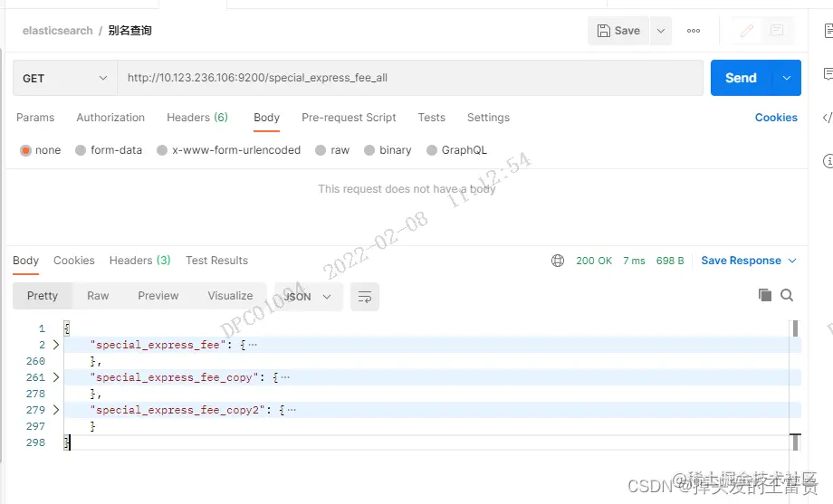Switch to Visualize response view
The width and height of the screenshot is (833, 504).
pyautogui.click(x=230, y=296)
